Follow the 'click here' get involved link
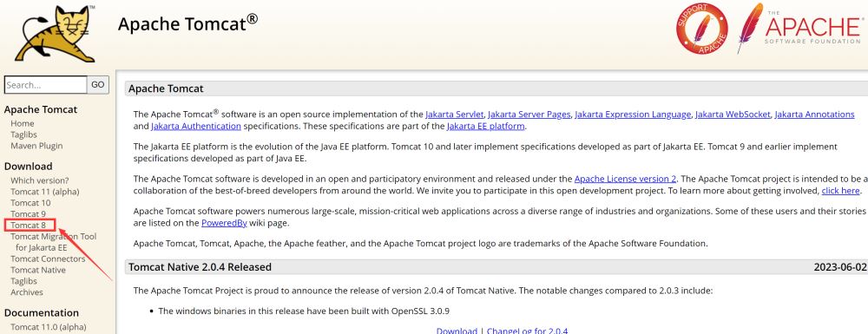 pos(840,190)
